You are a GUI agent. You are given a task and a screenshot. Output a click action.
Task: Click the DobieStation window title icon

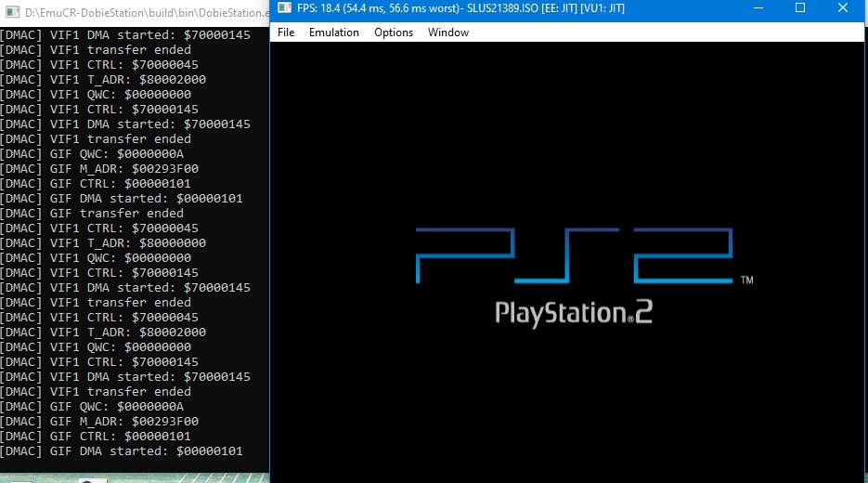(x=284, y=7)
